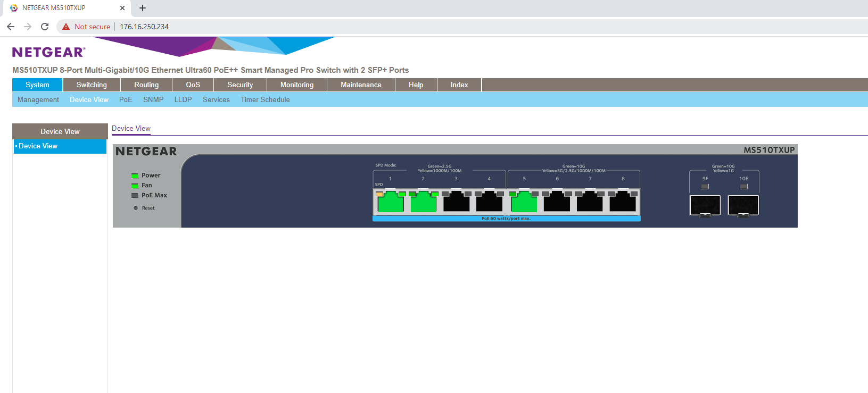Click the PoE 60 watts/port max label
The height and width of the screenshot is (393, 868).
506,219
